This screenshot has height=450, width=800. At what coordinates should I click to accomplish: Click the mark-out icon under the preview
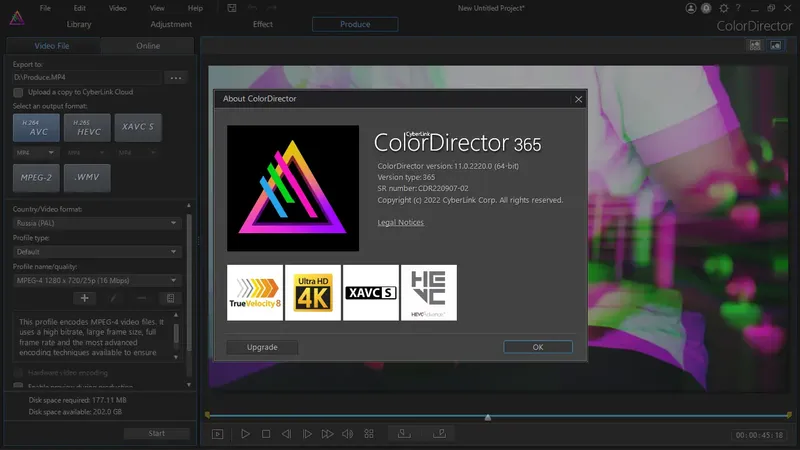pos(439,433)
